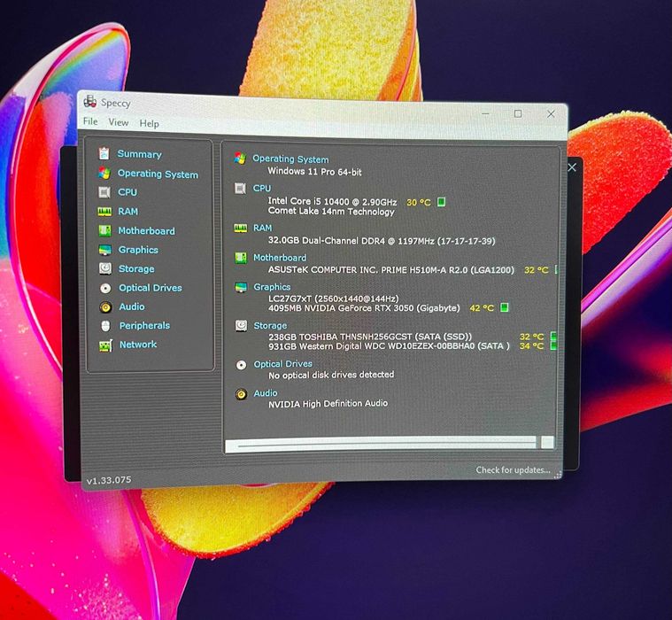The height and width of the screenshot is (620, 672).
Task: Open the Operating System heading link in summary
Action: (x=290, y=159)
